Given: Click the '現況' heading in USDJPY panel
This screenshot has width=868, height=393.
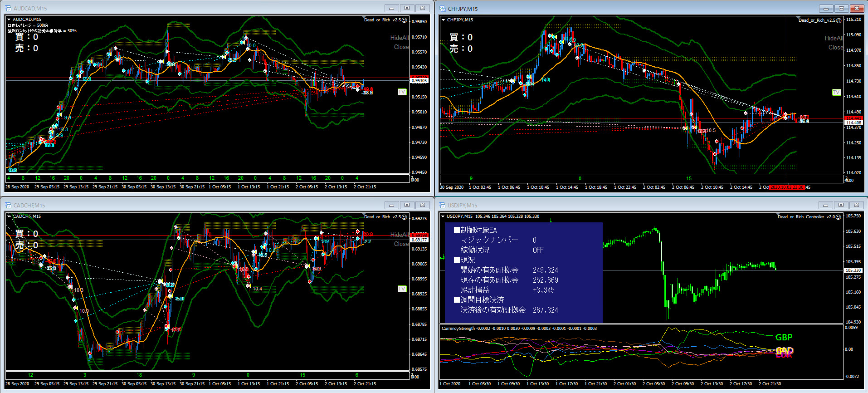Looking at the screenshot, I should (464, 260).
